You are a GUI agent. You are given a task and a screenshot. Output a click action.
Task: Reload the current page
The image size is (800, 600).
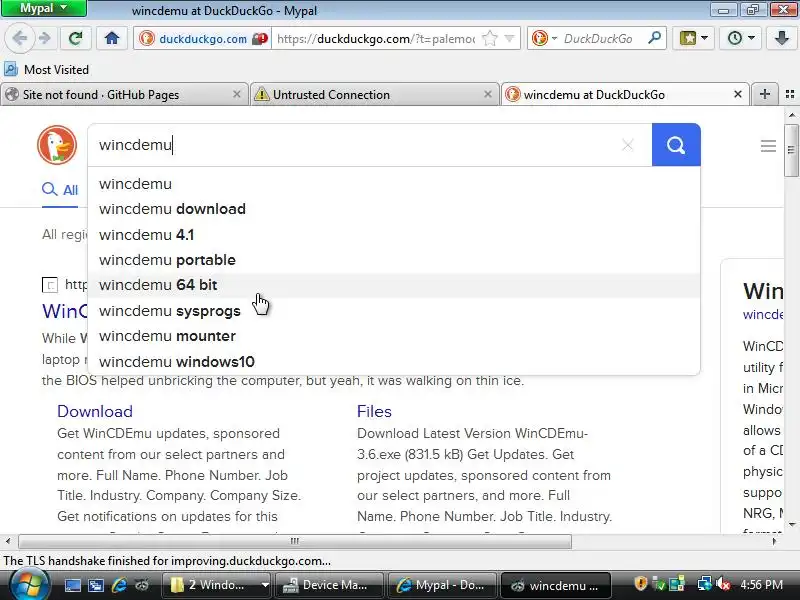(x=76, y=38)
